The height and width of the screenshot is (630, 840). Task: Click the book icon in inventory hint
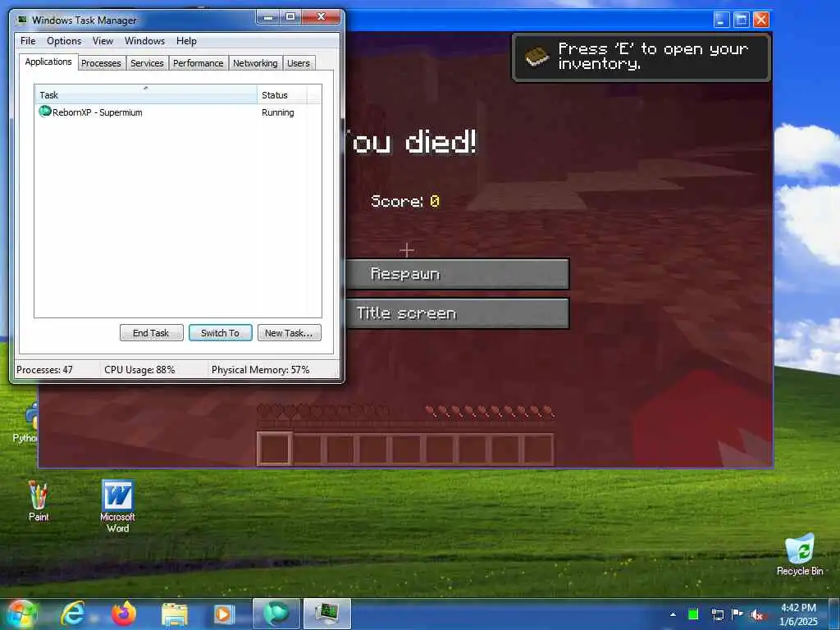pos(536,57)
